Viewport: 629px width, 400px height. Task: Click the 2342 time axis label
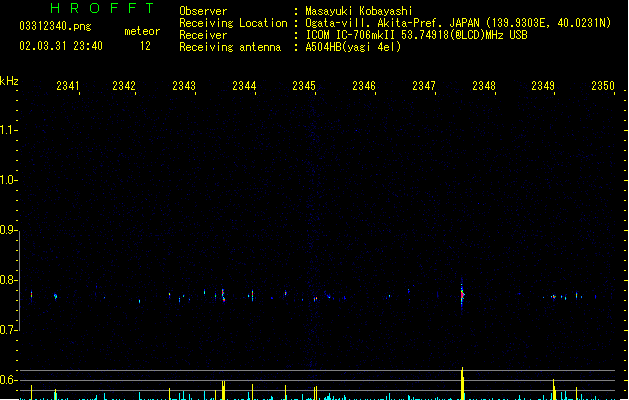(124, 86)
